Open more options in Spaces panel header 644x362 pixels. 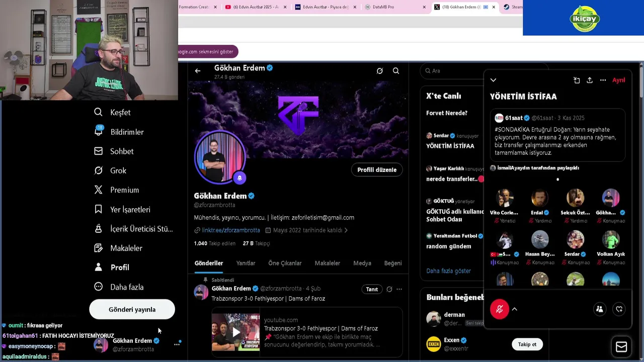(603, 80)
